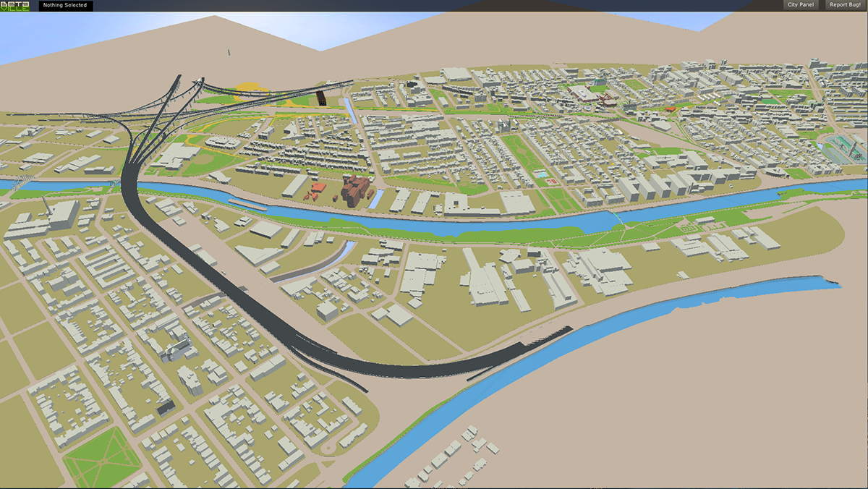Click the yellow patch at highway interchange
This screenshot has width=868, height=489.
(250, 90)
